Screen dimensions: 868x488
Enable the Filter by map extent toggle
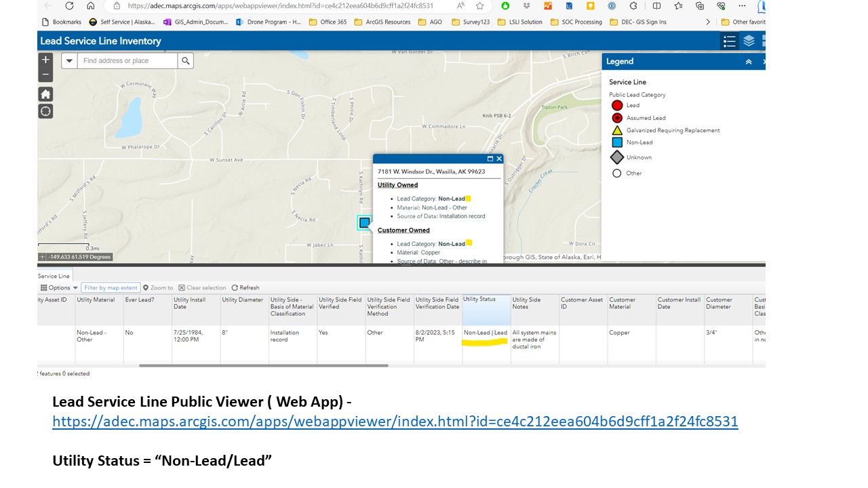point(111,287)
